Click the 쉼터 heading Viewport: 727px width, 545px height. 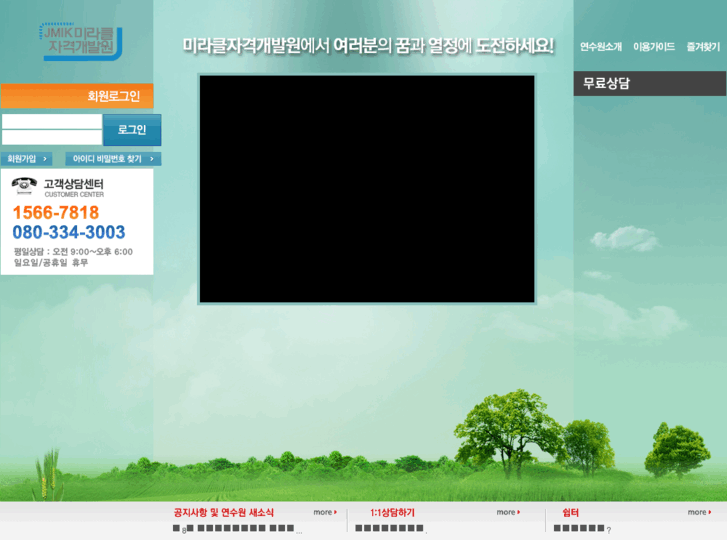click(571, 513)
